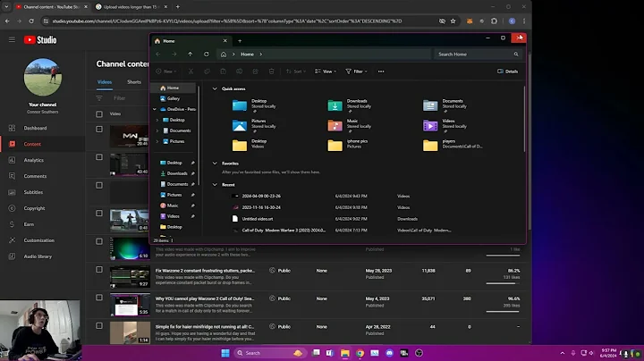Open the Why YOU cannot play Warzone 2 title
This screenshot has width=644, height=361.
(x=205, y=298)
